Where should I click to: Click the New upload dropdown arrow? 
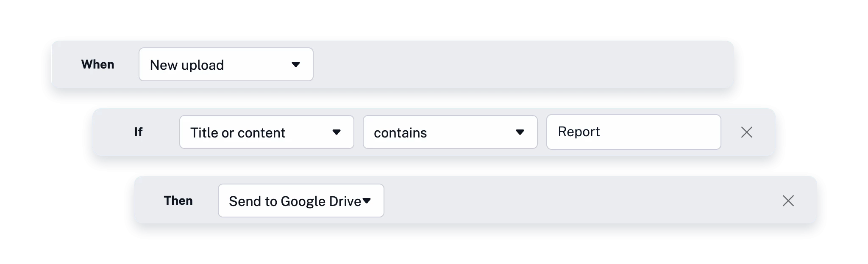point(296,65)
